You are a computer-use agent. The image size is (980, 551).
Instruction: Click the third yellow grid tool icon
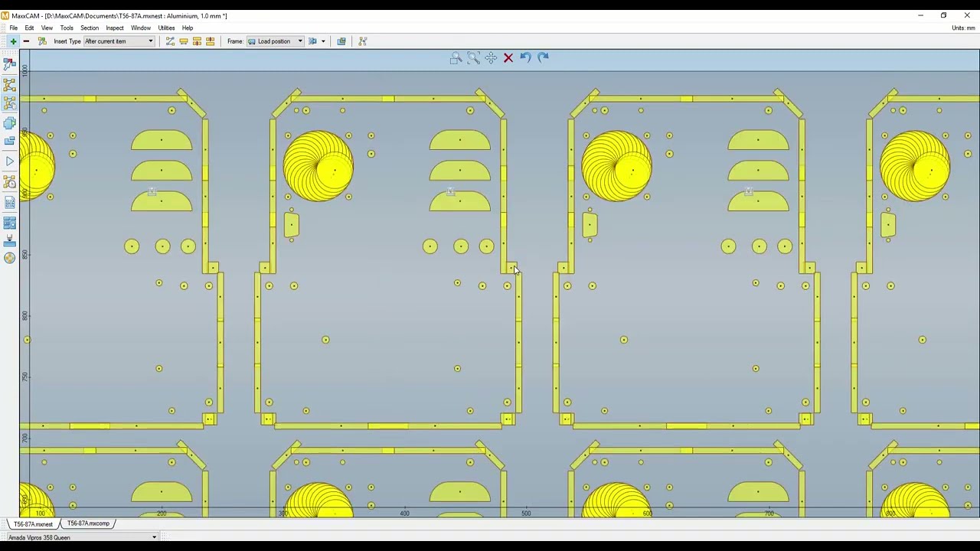[197, 41]
